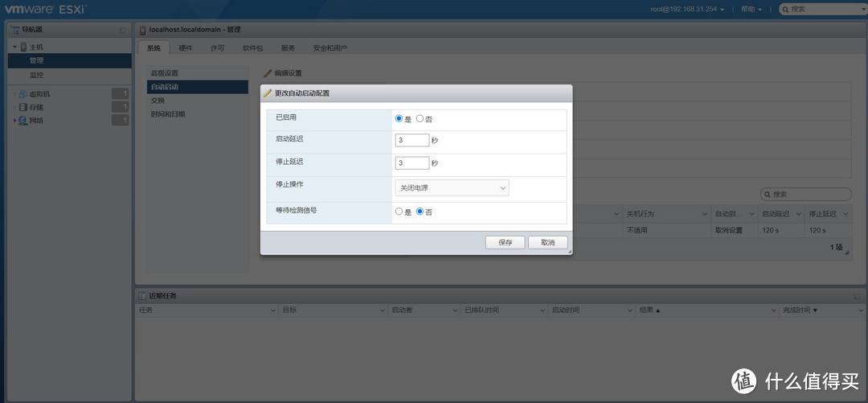868x403 pixels.
Task: Select 管理 under 主机 in navigator
Action: click(70, 60)
